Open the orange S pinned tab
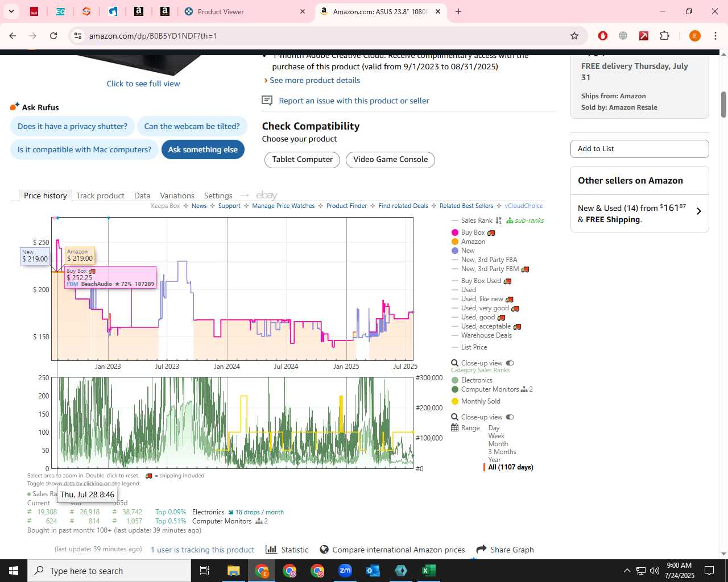Screen dimensions: 728x582 (x=86, y=11)
